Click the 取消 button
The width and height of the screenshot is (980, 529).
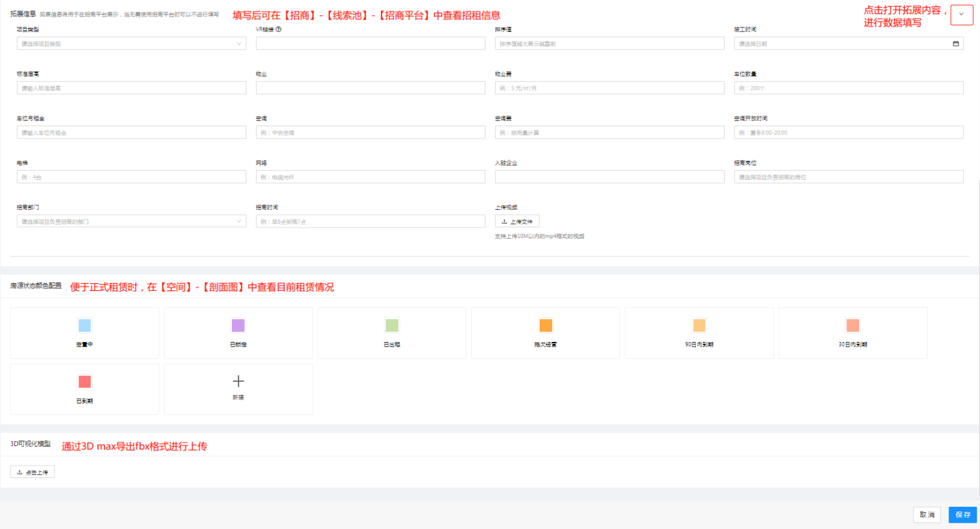[927, 515]
